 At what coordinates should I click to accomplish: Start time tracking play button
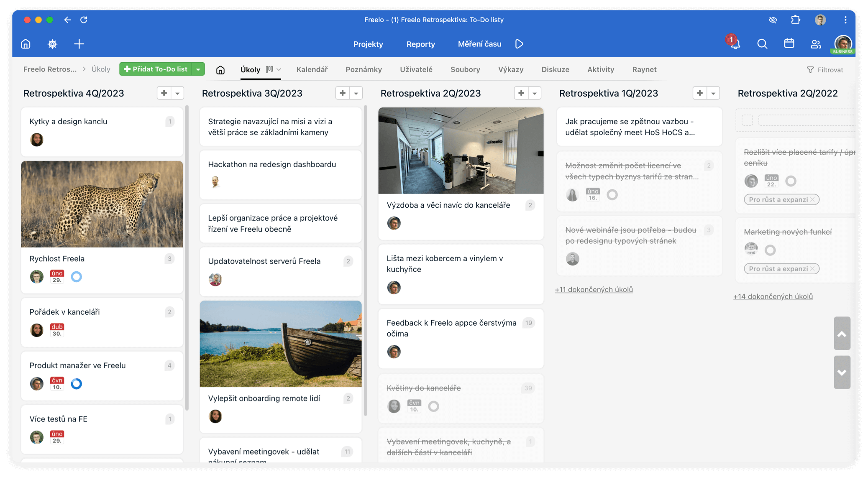519,44
